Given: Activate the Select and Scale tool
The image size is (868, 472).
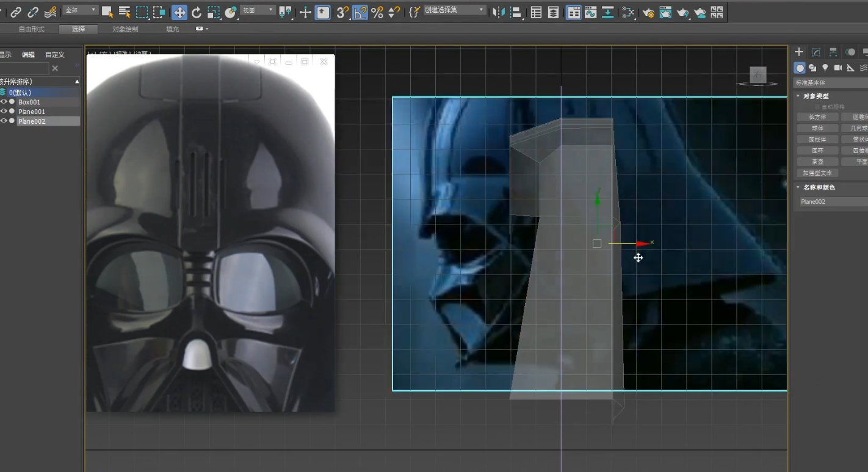Looking at the screenshot, I should coord(214,12).
